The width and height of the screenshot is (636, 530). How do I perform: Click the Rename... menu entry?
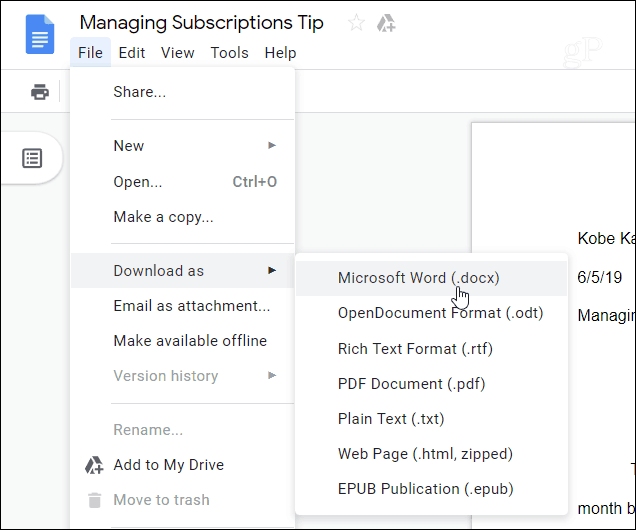pyautogui.click(x=183, y=430)
